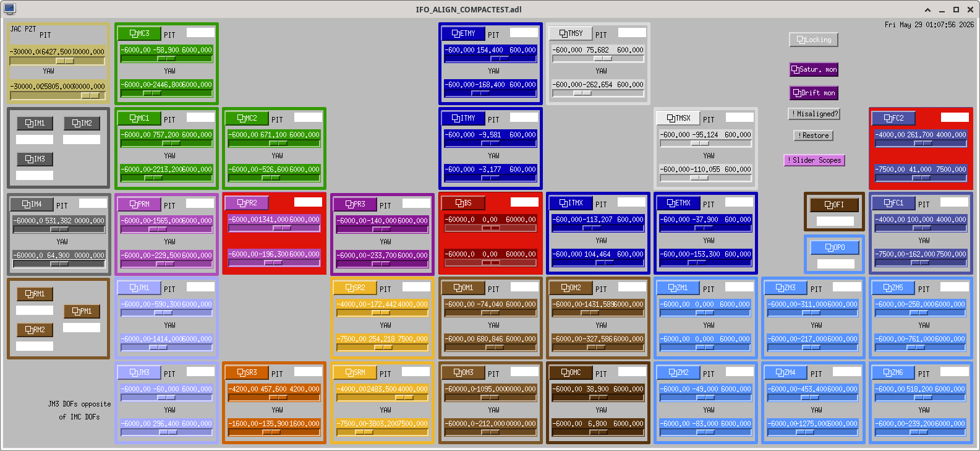
Task: Click the TMSY PIT value 75.682
Action: point(597,50)
